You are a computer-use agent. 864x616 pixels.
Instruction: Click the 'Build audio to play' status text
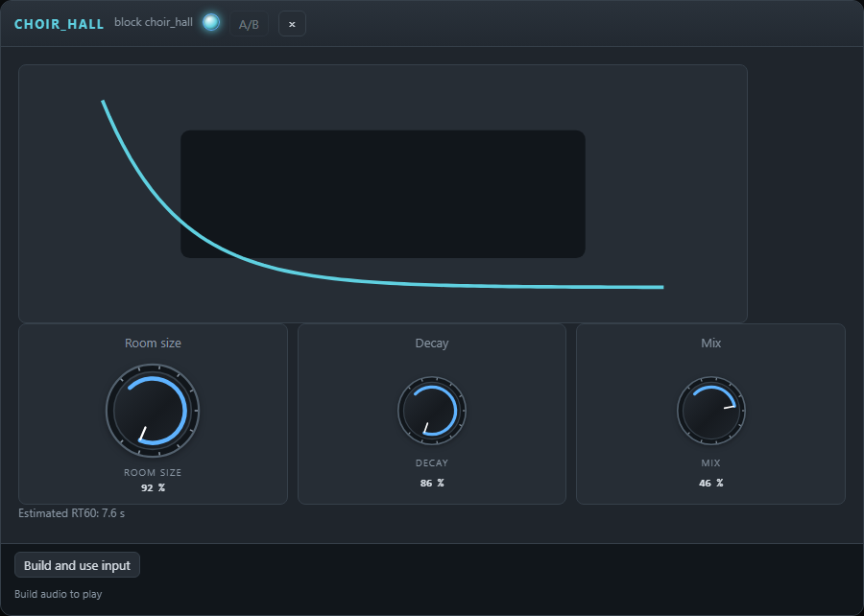coord(59,594)
